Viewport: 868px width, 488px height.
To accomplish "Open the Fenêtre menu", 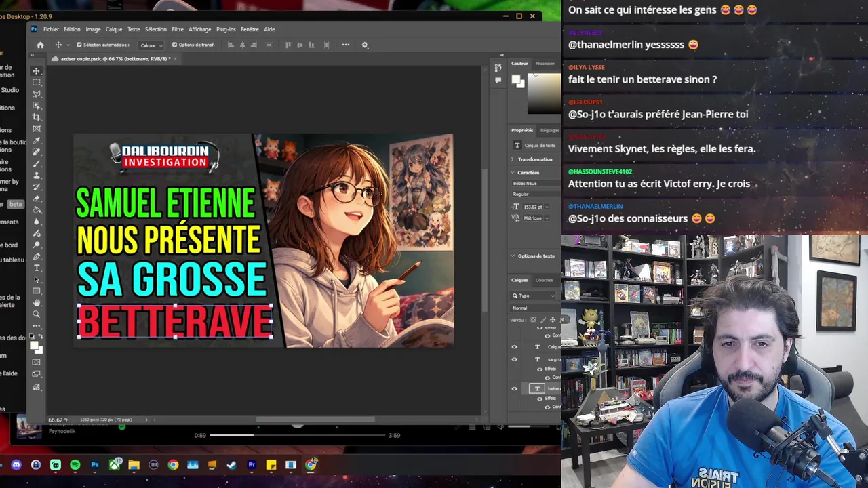I will click(x=250, y=29).
